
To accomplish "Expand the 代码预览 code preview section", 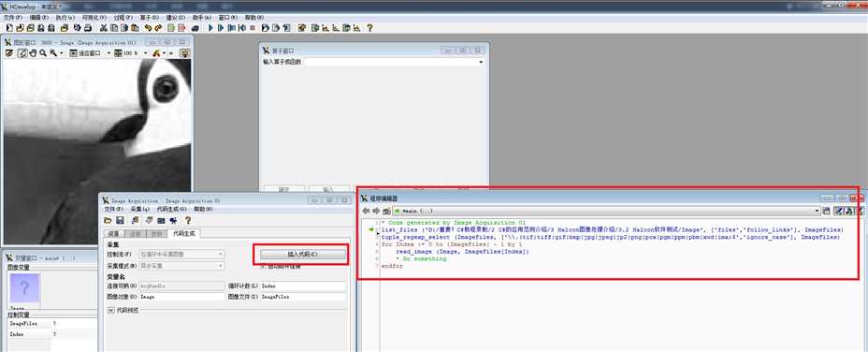I will coord(110,310).
